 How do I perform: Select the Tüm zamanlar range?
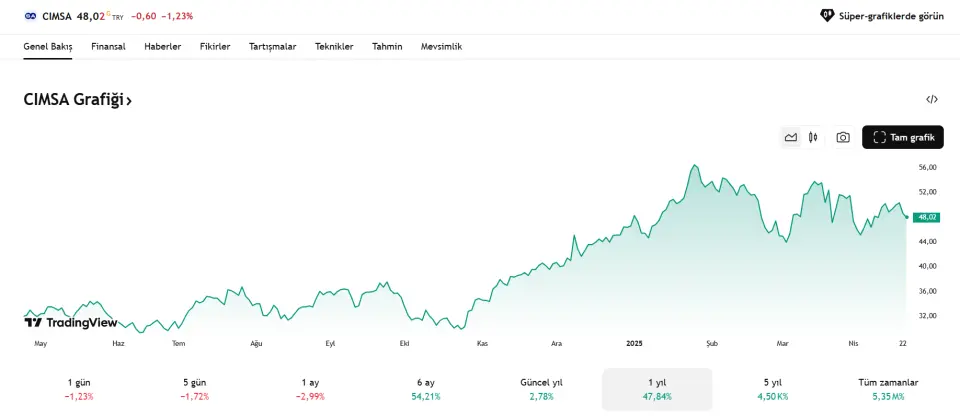click(x=888, y=389)
